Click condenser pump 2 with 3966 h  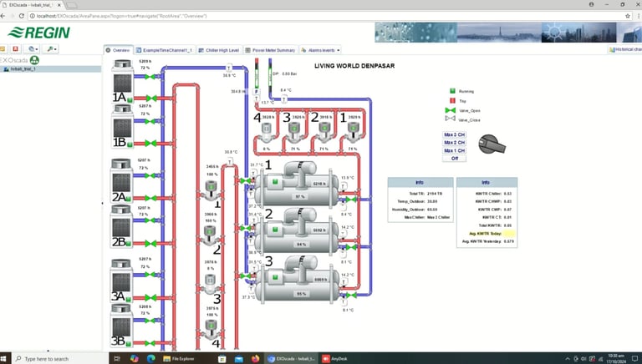tap(210, 235)
